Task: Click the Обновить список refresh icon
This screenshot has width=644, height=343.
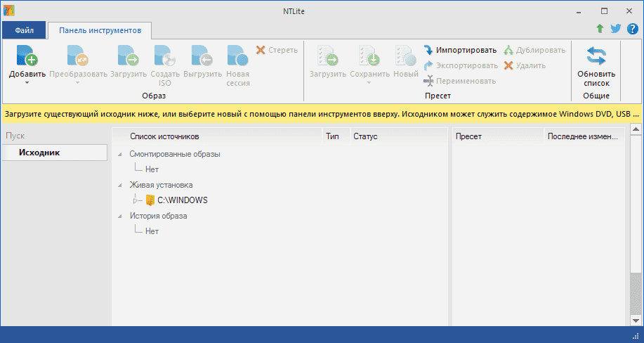Action: click(596, 56)
